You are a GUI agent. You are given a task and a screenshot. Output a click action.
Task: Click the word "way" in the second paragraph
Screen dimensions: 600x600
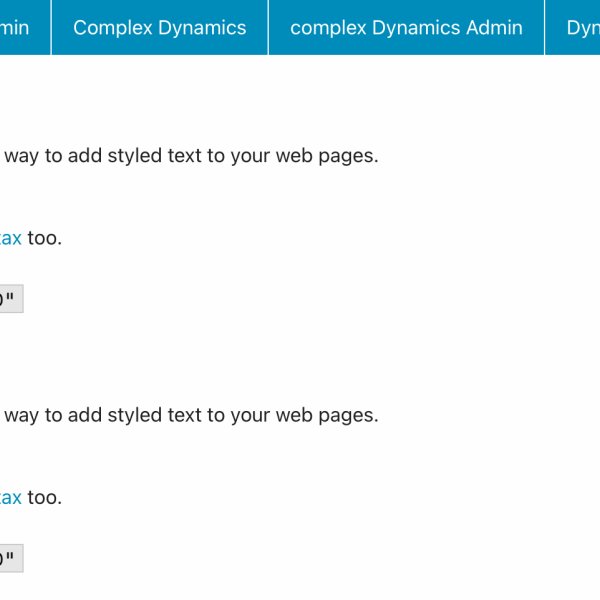pos(20,415)
